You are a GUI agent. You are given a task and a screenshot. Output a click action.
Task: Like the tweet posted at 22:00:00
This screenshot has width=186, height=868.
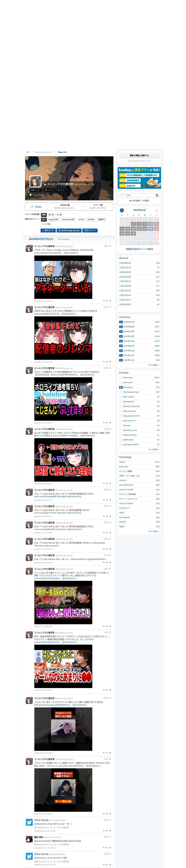(x=110, y=626)
